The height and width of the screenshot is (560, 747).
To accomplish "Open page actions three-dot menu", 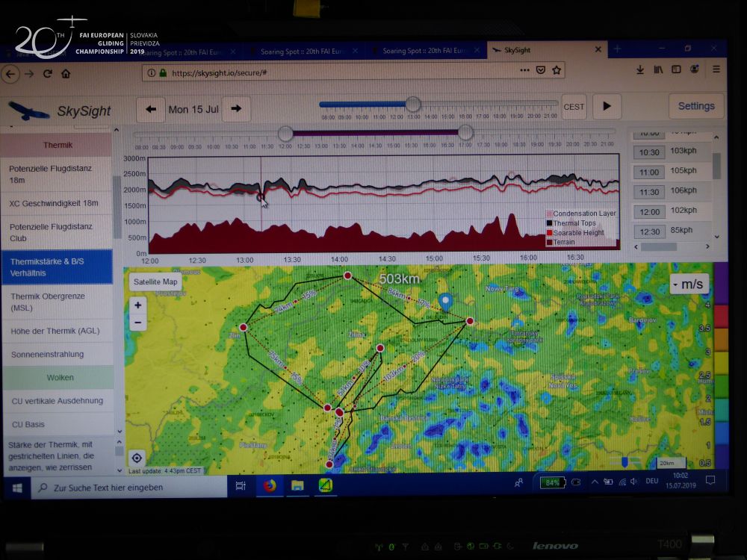I will [524, 70].
